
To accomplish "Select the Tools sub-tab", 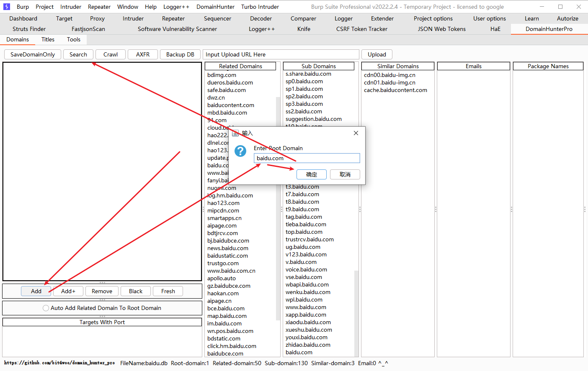I will (74, 39).
